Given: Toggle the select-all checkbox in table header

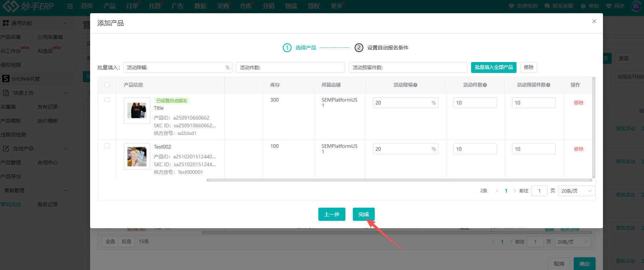Looking at the screenshot, I should click(x=107, y=85).
